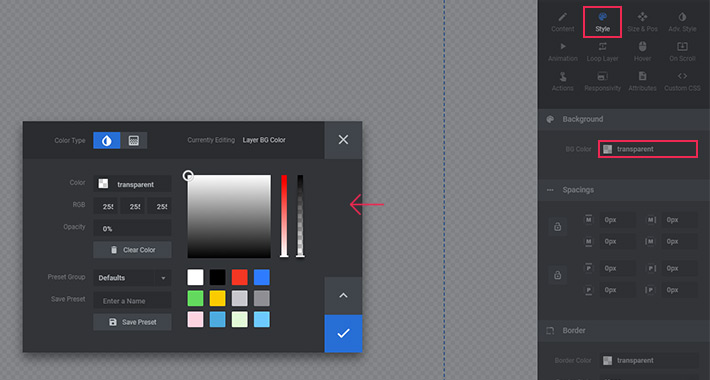The height and width of the screenshot is (380, 710).
Task: Pick the medium gray preset swatch
Action: pyautogui.click(x=262, y=298)
